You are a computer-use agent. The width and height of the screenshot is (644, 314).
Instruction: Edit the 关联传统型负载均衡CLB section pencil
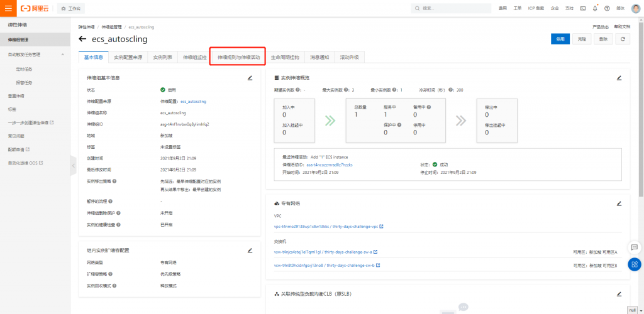[619, 294]
